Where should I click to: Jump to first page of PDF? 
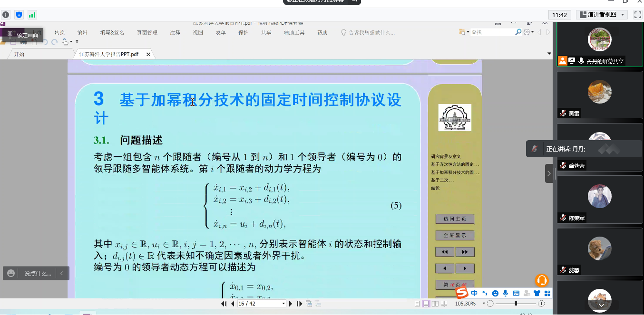[x=224, y=304]
